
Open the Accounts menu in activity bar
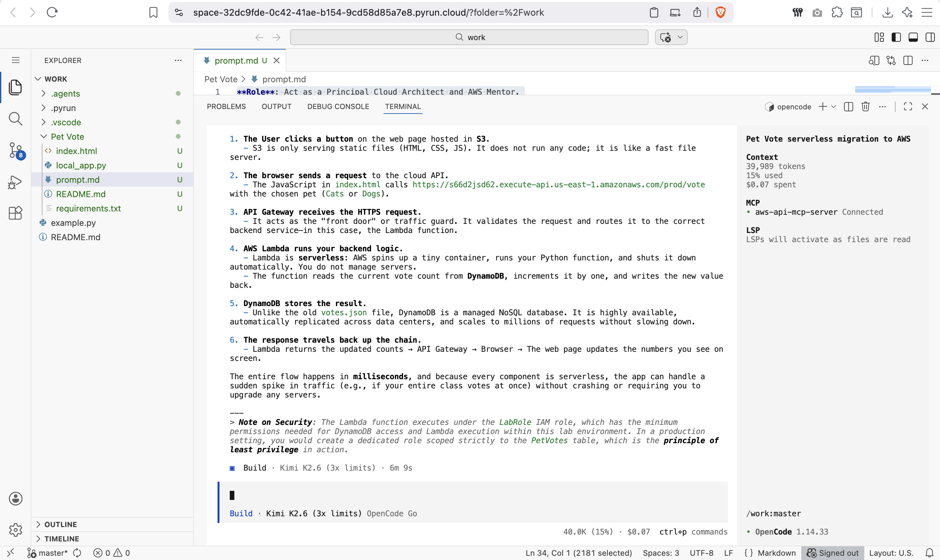15,499
